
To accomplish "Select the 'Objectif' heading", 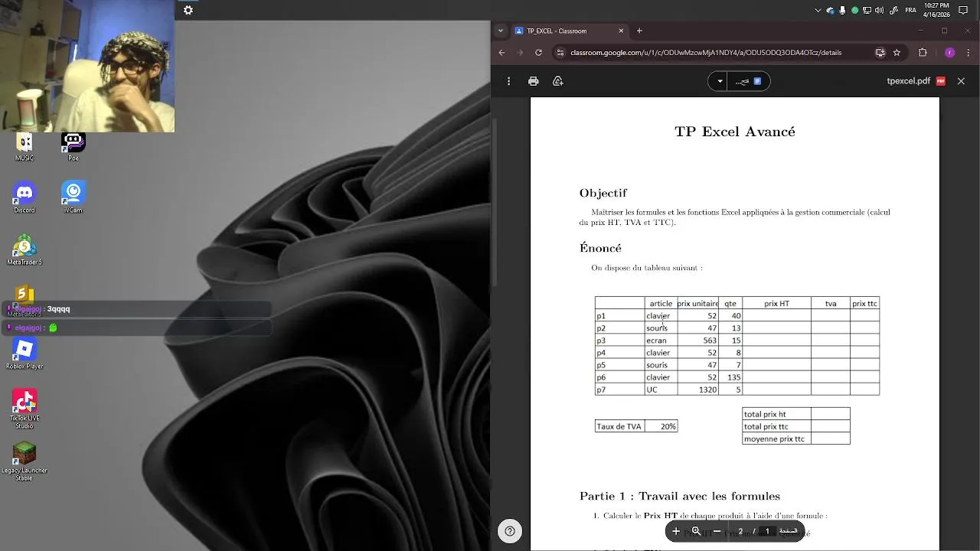I will tap(603, 193).
